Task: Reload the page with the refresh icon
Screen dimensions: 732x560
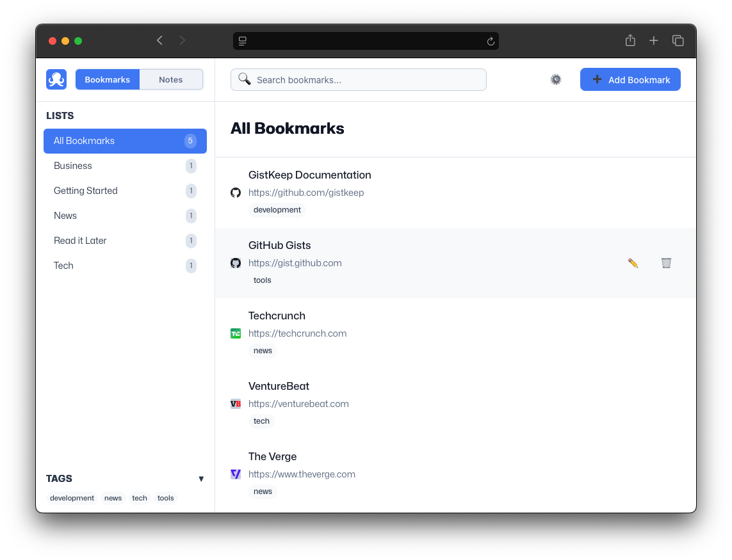Action: [491, 40]
